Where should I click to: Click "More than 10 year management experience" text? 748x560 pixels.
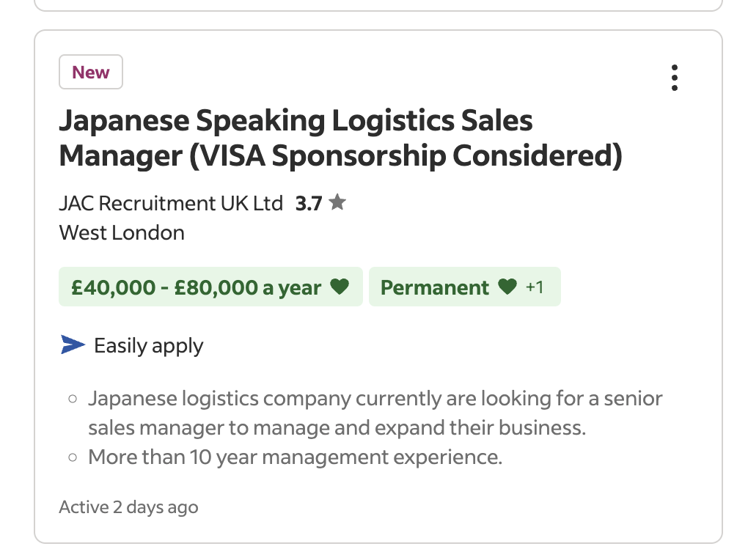295,457
